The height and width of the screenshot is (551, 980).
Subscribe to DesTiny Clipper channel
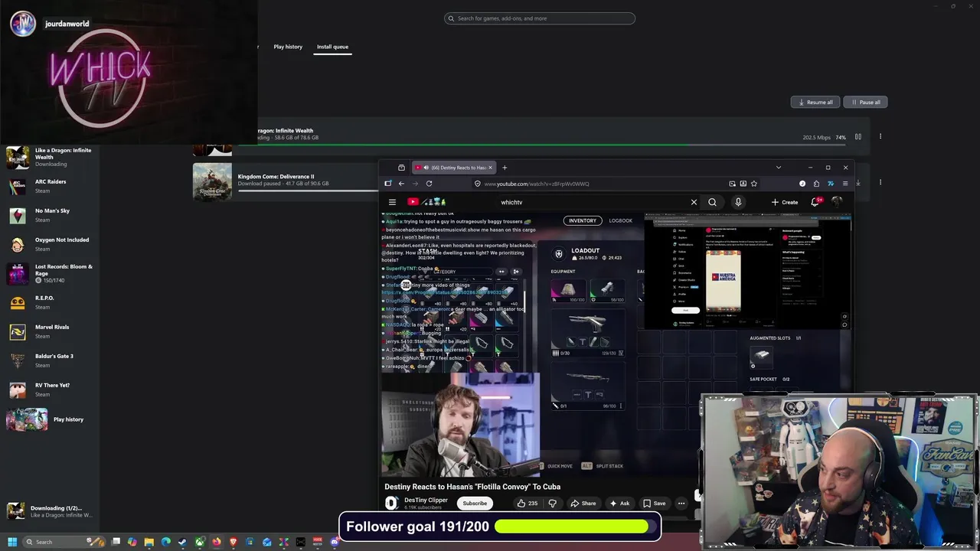[475, 503]
